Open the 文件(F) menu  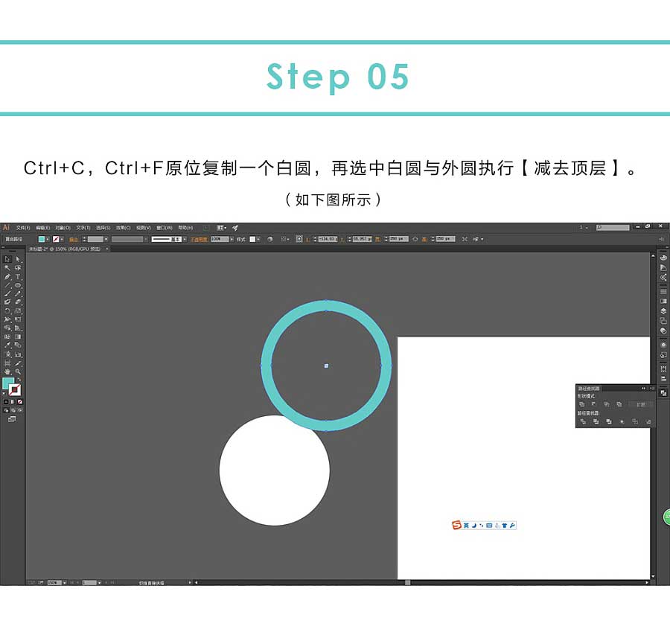click(23, 228)
